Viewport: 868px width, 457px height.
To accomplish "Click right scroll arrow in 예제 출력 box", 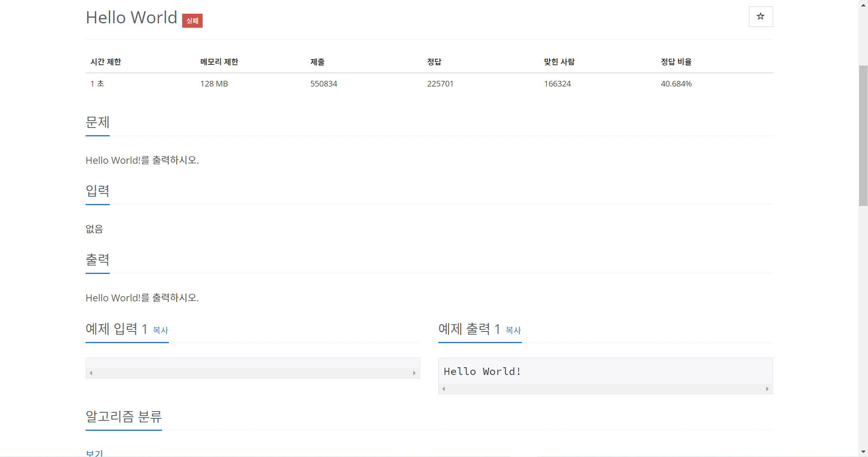I will [x=767, y=389].
